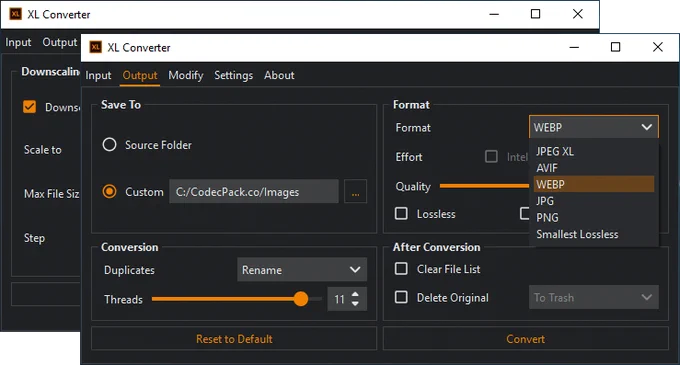Select Output tab in back window

point(60,42)
